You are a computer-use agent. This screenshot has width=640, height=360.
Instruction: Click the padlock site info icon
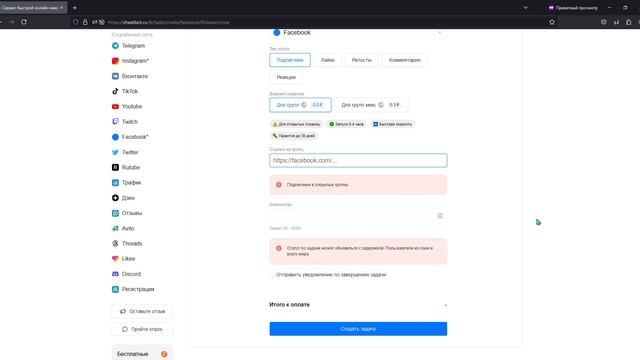coord(85,22)
